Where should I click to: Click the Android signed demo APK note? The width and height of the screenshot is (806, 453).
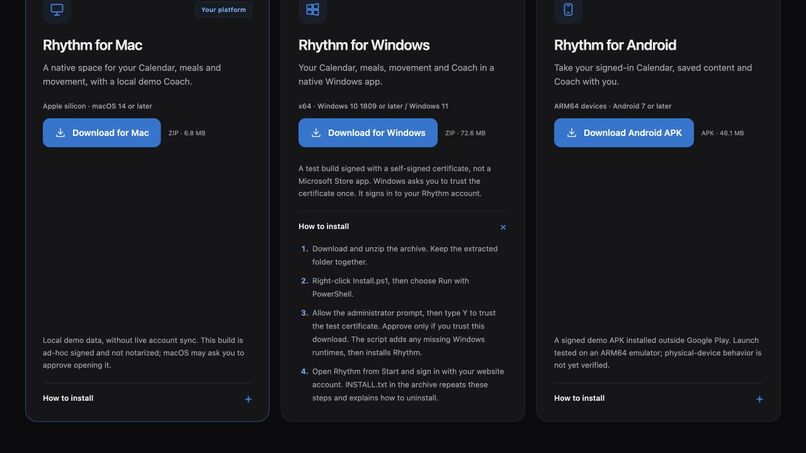[658, 353]
